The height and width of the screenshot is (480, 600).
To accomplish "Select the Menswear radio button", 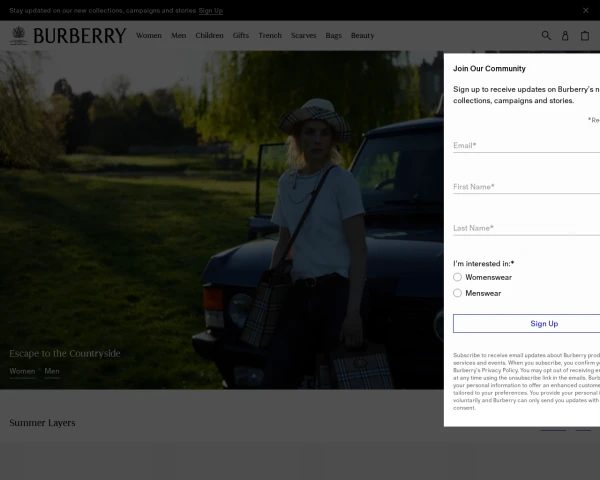I will click(457, 293).
